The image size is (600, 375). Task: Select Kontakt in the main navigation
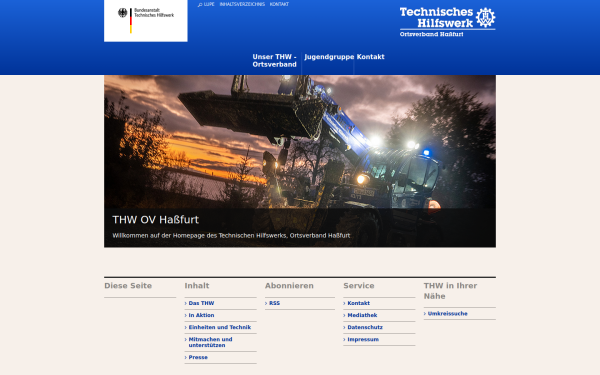point(370,57)
